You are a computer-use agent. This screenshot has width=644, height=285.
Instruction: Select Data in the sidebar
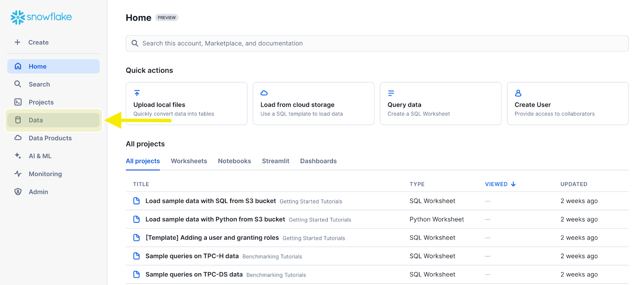53,120
